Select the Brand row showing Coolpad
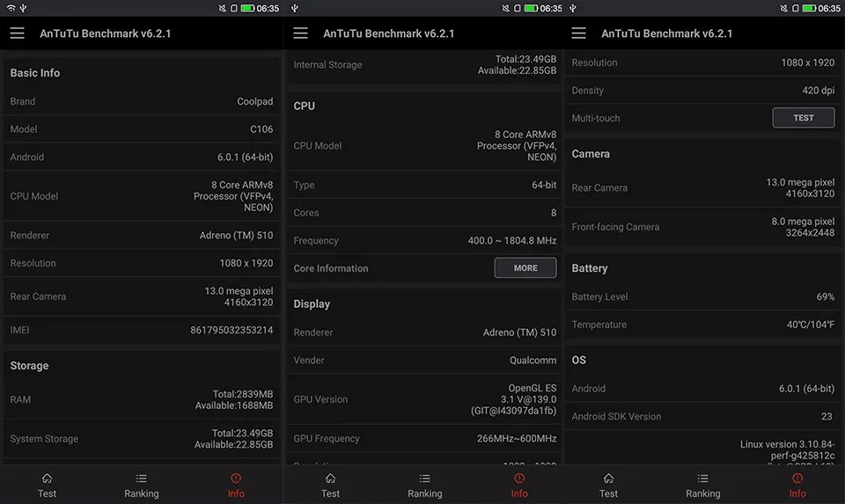This screenshot has height=504, width=845. [141, 101]
